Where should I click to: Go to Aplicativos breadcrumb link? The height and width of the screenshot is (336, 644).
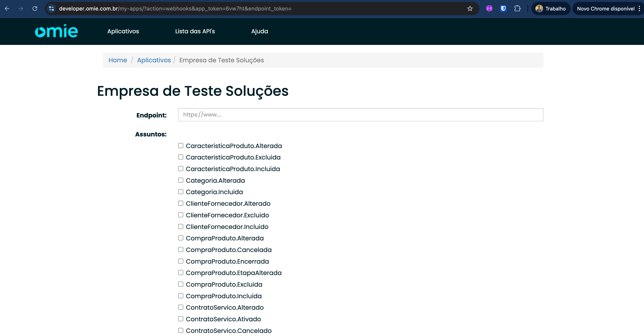(x=154, y=60)
